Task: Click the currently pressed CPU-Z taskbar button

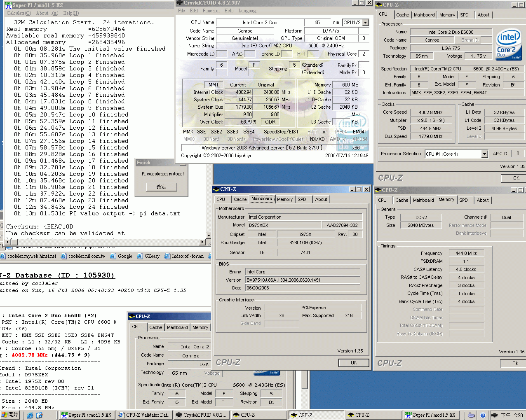Action: click(316, 415)
